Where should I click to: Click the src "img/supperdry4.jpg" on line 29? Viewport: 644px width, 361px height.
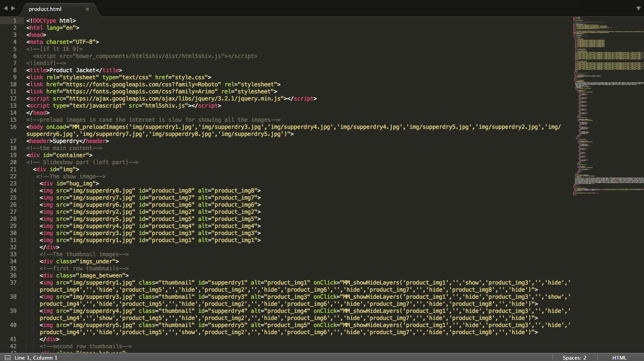(102, 226)
